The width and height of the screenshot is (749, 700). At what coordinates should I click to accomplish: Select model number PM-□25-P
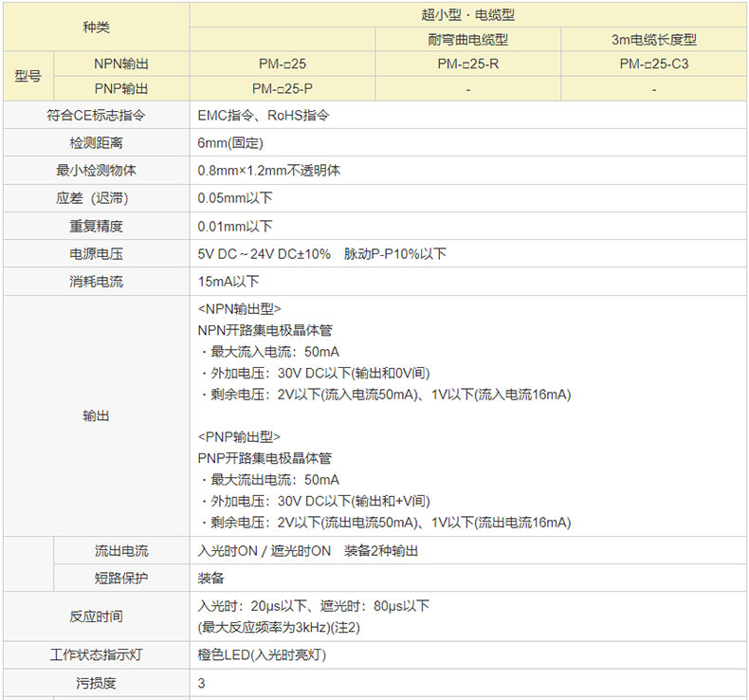coord(283,89)
